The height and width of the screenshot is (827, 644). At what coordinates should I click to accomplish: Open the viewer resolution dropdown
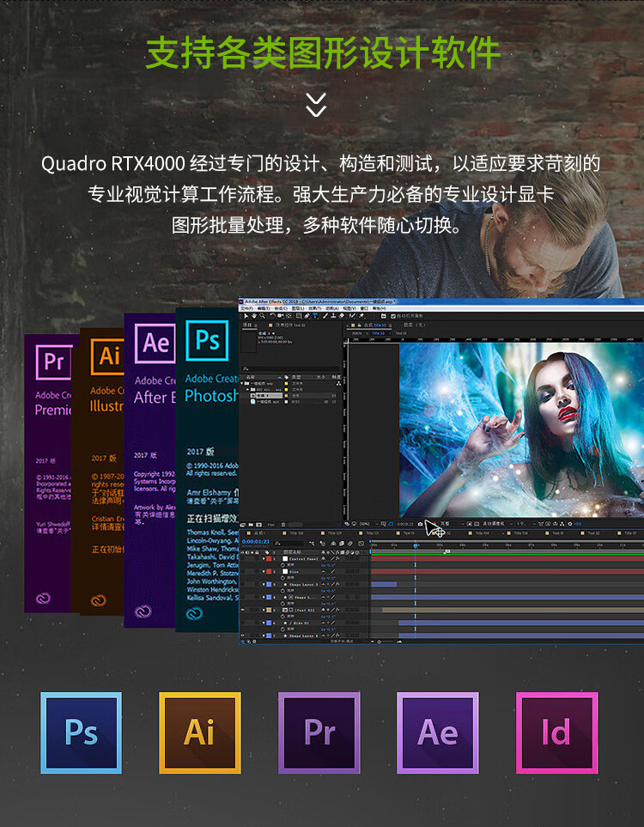click(453, 524)
